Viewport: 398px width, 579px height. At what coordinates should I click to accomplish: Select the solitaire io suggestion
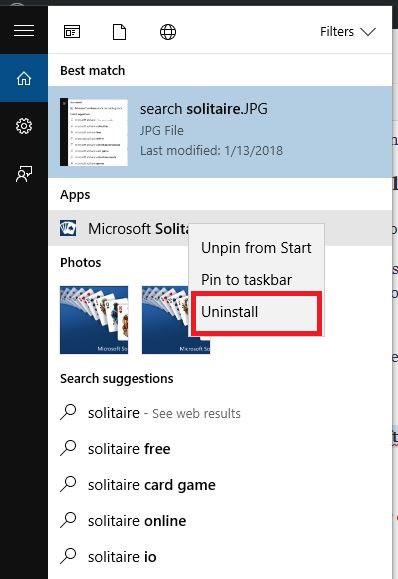[220, 556]
